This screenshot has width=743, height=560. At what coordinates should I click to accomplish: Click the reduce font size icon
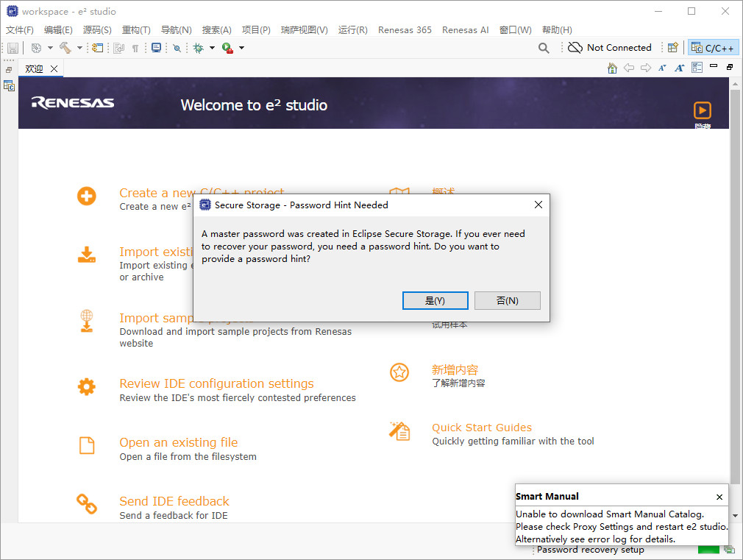pyautogui.click(x=662, y=68)
